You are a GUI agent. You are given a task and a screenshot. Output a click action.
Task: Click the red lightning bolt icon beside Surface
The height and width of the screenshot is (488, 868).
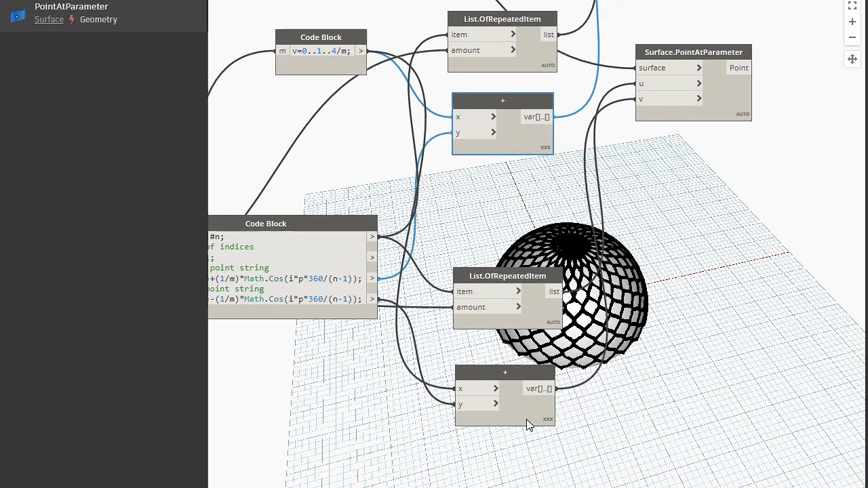click(x=71, y=20)
